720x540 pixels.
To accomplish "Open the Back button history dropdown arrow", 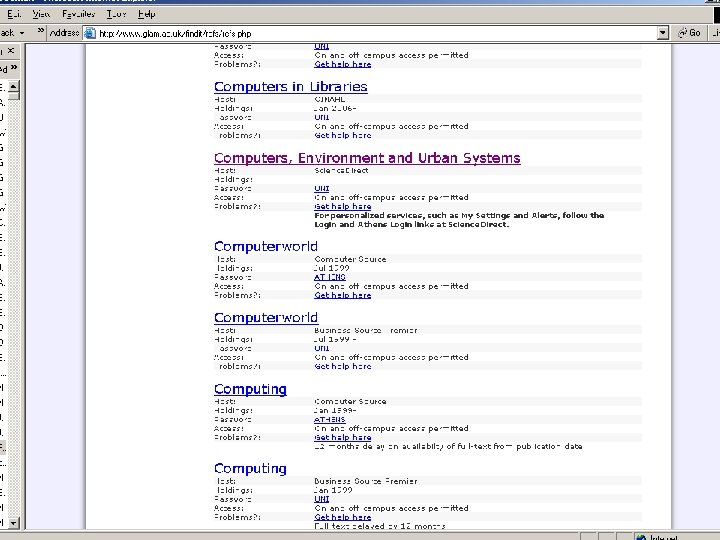I will [x=22, y=33].
